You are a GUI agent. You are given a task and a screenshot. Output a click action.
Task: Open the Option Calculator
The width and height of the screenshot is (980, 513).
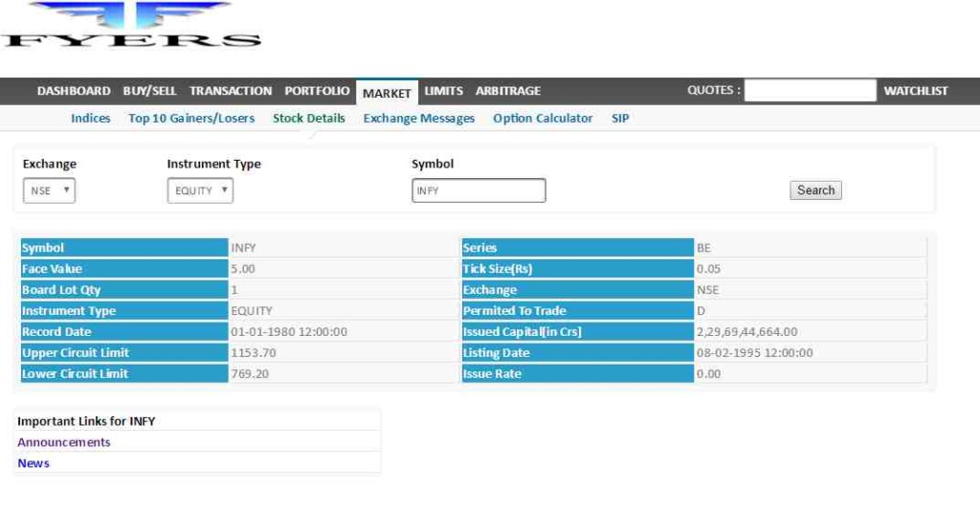pos(543,119)
